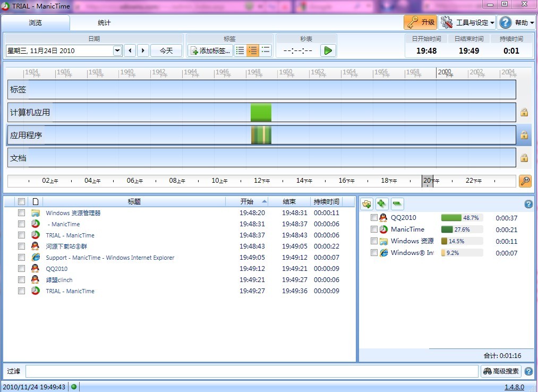The image size is (538, 392).
Task: Check the box for 绿盟clinch row
Action: click(21, 279)
